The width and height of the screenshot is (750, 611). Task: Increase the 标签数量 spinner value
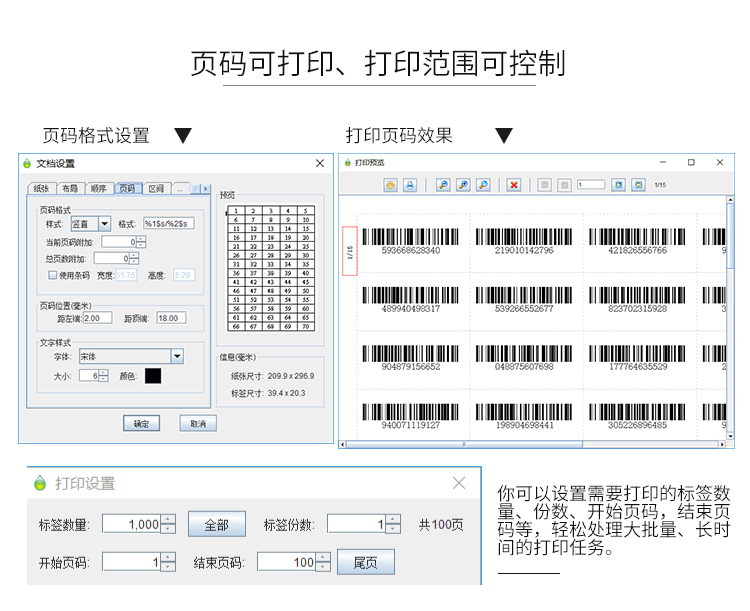pyautogui.click(x=168, y=519)
